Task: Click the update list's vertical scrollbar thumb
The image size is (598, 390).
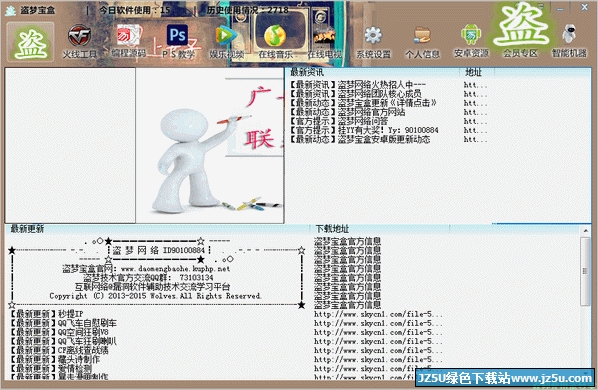Action: [585, 271]
